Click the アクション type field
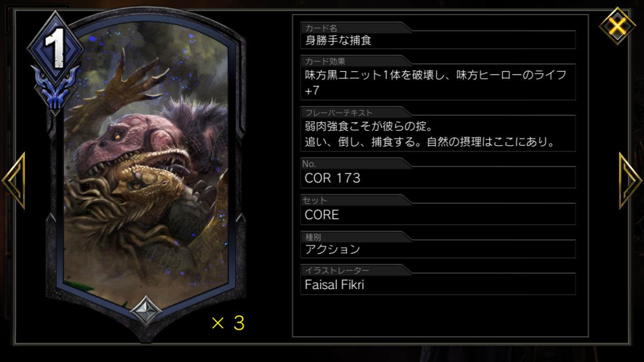The height and width of the screenshot is (362, 644). [x=438, y=249]
